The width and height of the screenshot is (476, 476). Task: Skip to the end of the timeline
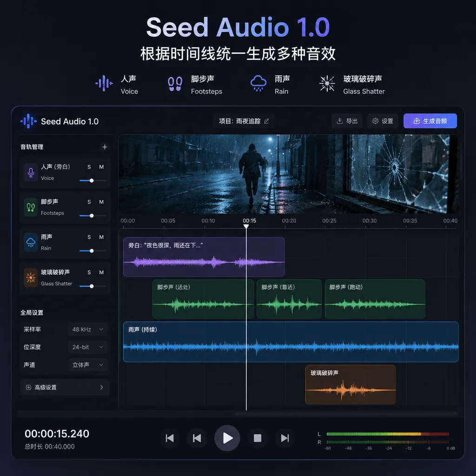pyautogui.click(x=285, y=438)
